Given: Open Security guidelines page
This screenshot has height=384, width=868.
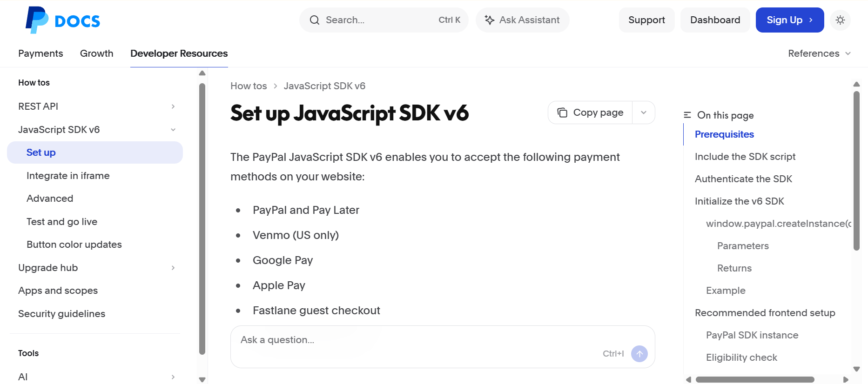Looking at the screenshot, I should tap(62, 314).
